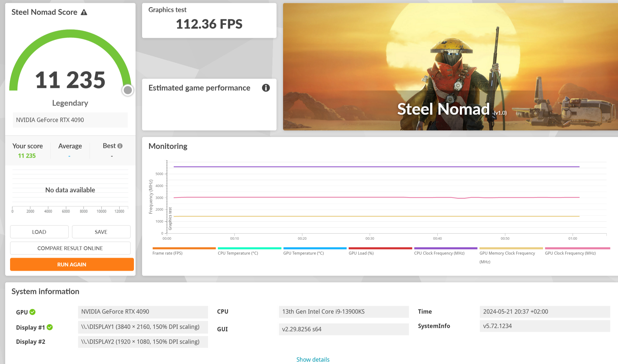Toggle GPU Load (%) legend entry
618x364 pixels.
[x=361, y=253]
